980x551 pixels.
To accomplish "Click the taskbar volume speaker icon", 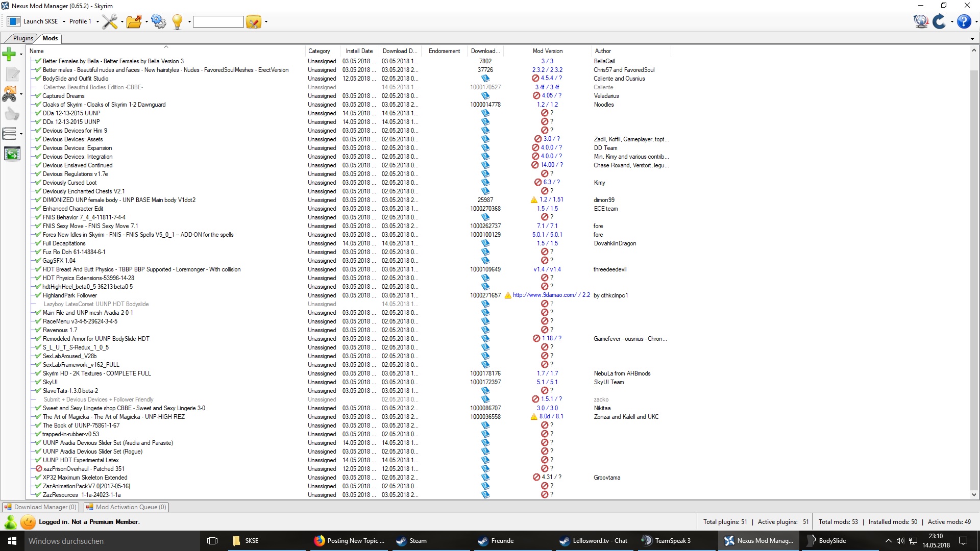I will click(x=900, y=541).
